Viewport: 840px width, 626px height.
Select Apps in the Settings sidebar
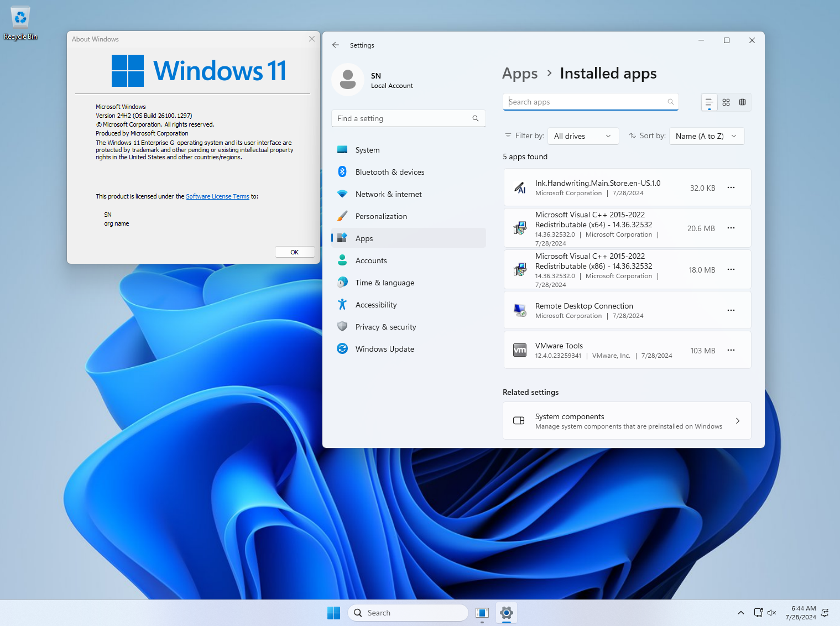tap(409, 238)
